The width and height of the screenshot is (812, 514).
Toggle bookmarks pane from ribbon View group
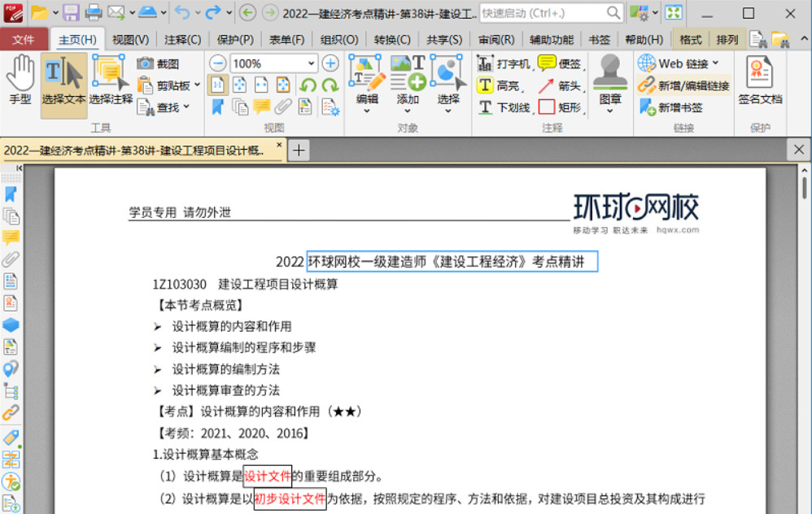pos(217,107)
